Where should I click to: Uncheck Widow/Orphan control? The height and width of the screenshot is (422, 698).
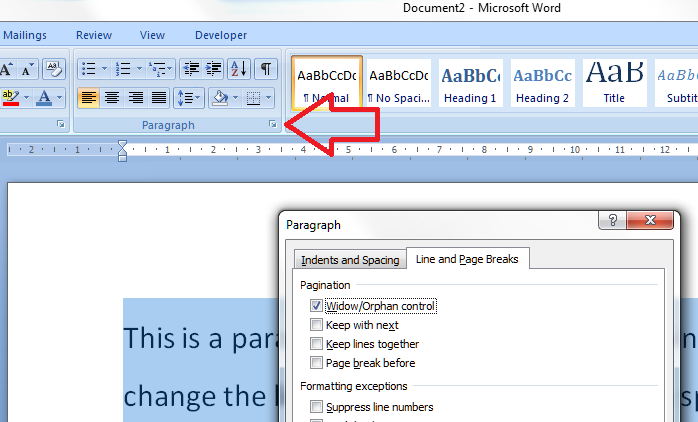pos(317,306)
